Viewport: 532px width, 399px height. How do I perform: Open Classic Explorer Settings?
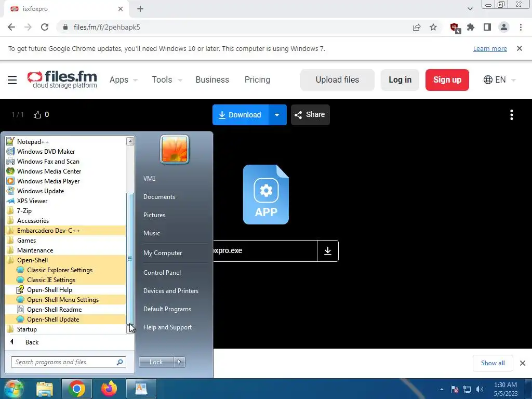click(65, 270)
